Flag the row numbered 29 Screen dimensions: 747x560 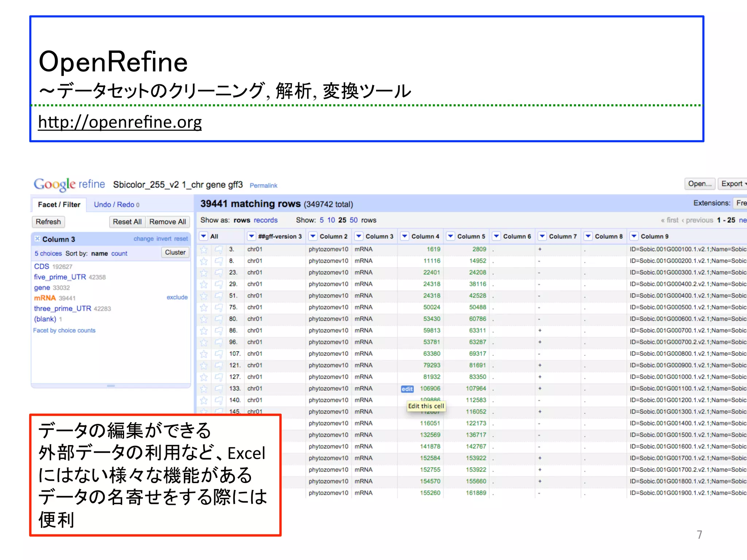[x=218, y=284]
